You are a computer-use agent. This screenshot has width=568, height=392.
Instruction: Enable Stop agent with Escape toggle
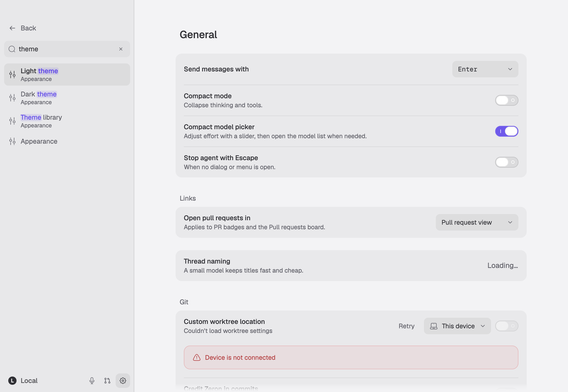[x=507, y=162]
